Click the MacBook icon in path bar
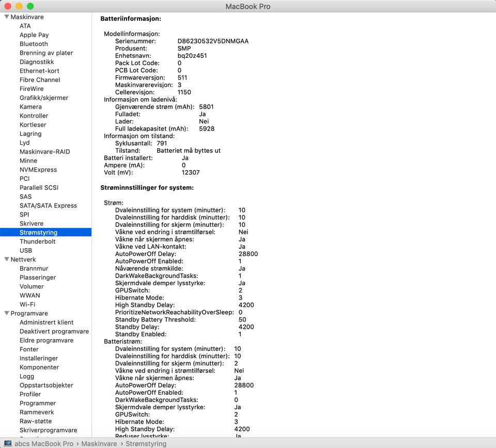496x448 pixels. click(8, 443)
